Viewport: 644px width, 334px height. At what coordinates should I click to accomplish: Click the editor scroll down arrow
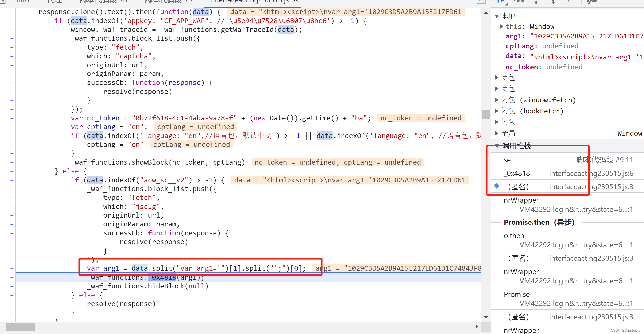point(486,317)
